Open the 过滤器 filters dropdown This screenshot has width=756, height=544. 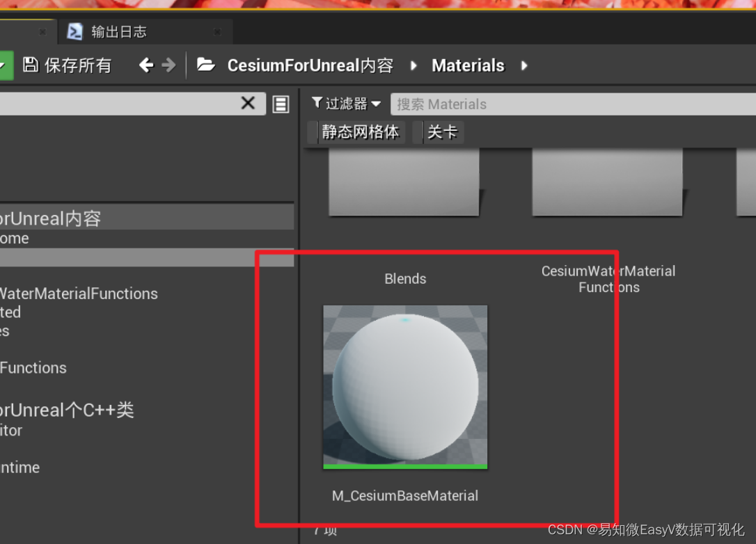pos(346,104)
